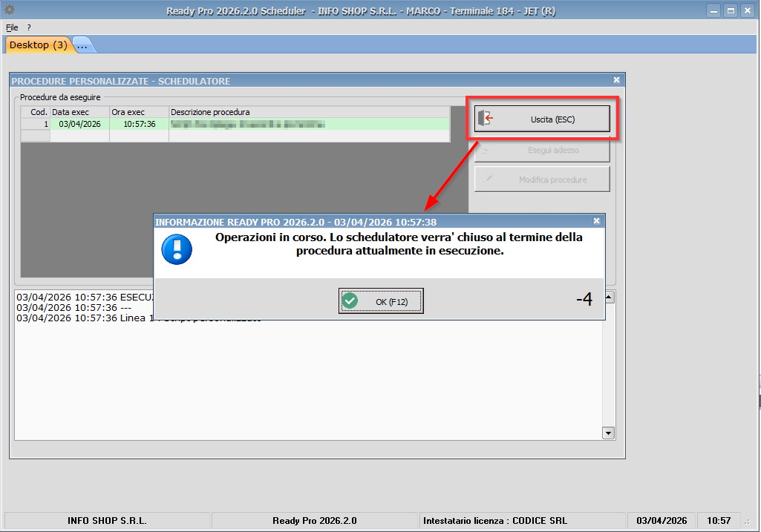Open the File menu
761x532 pixels.
(x=12, y=27)
